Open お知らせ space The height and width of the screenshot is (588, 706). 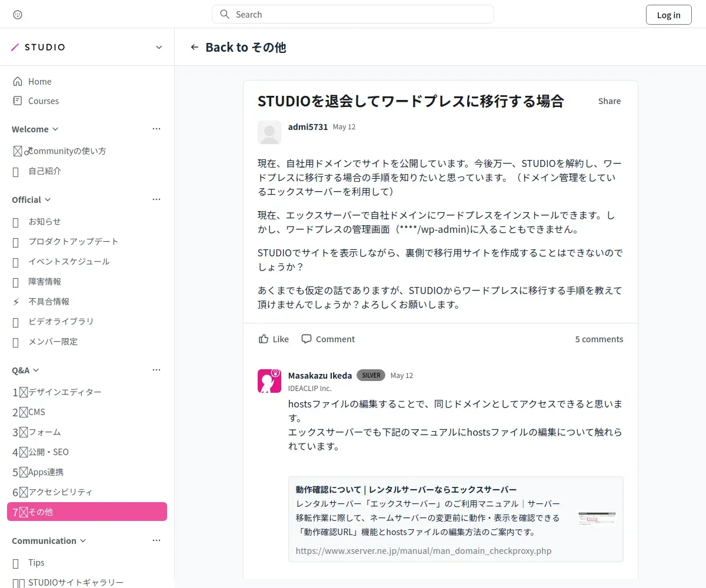[x=87, y=221]
